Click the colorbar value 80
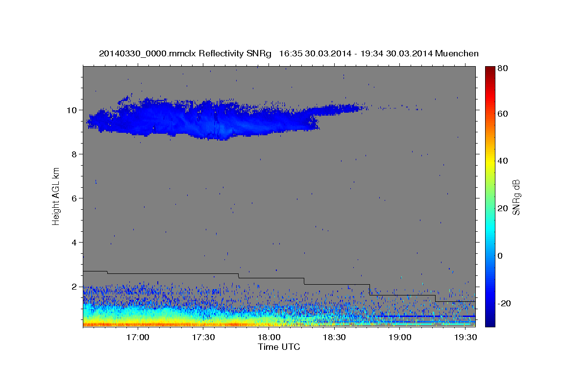 (503, 69)
